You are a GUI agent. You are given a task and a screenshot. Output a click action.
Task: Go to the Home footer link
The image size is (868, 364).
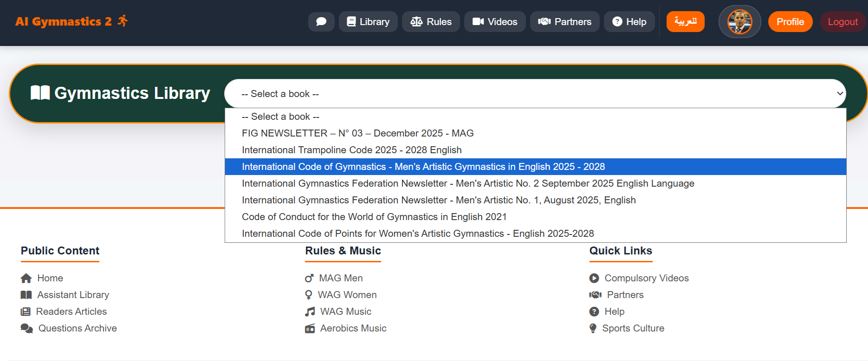50,278
